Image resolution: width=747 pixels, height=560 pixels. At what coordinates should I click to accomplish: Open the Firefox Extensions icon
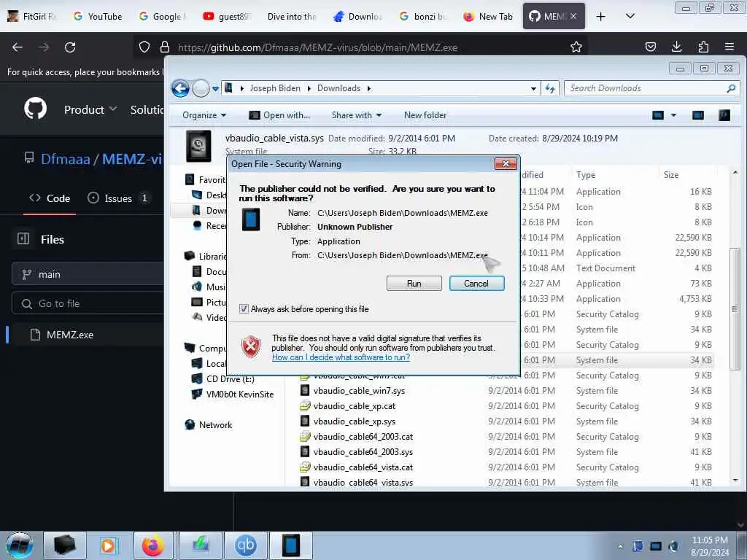pos(703,47)
